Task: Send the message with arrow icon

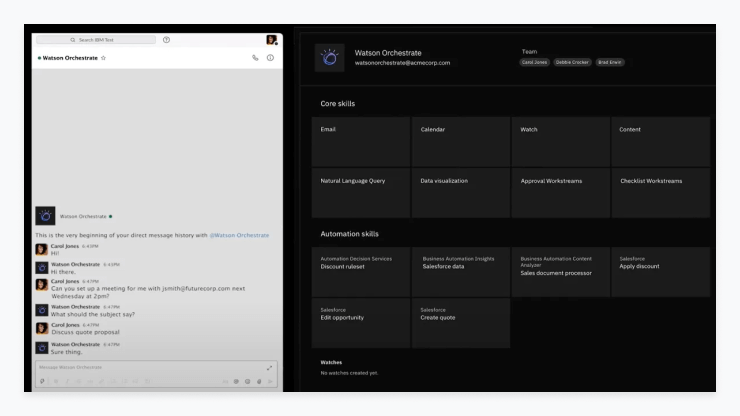Action: (x=270, y=381)
